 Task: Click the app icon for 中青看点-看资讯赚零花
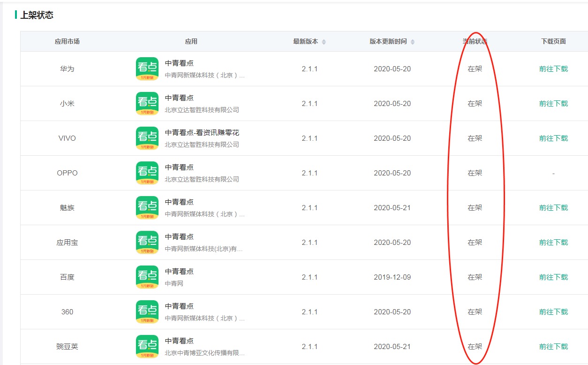[x=148, y=138]
